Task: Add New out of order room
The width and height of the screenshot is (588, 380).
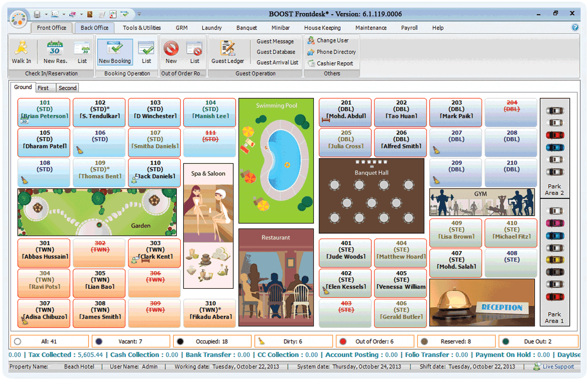Action: pyautogui.click(x=171, y=52)
